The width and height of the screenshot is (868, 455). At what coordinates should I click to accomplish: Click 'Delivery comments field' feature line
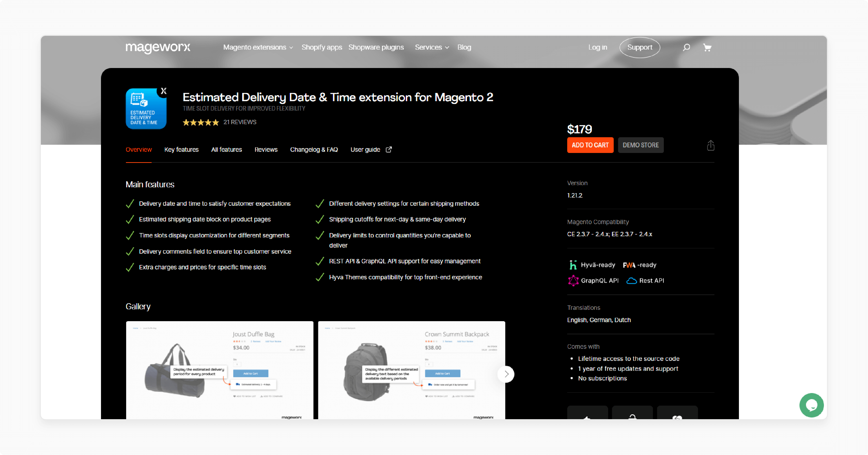(x=215, y=251)
